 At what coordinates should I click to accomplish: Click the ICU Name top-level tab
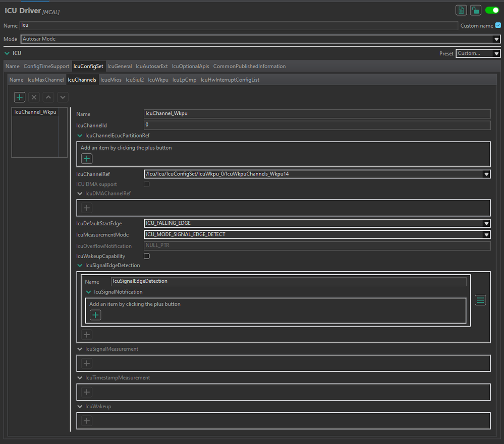click(x=13, y=67)
